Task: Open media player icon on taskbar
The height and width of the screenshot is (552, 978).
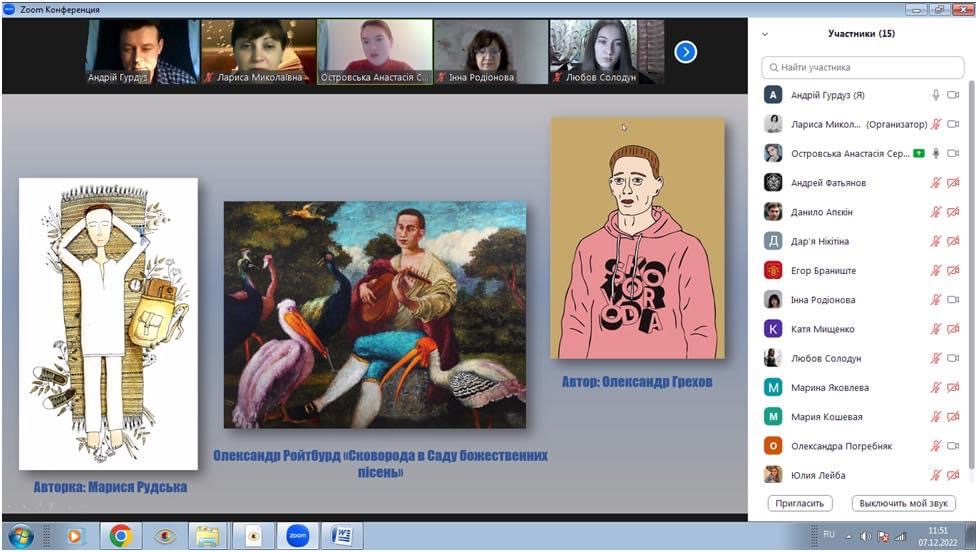Action: point(75,536)
